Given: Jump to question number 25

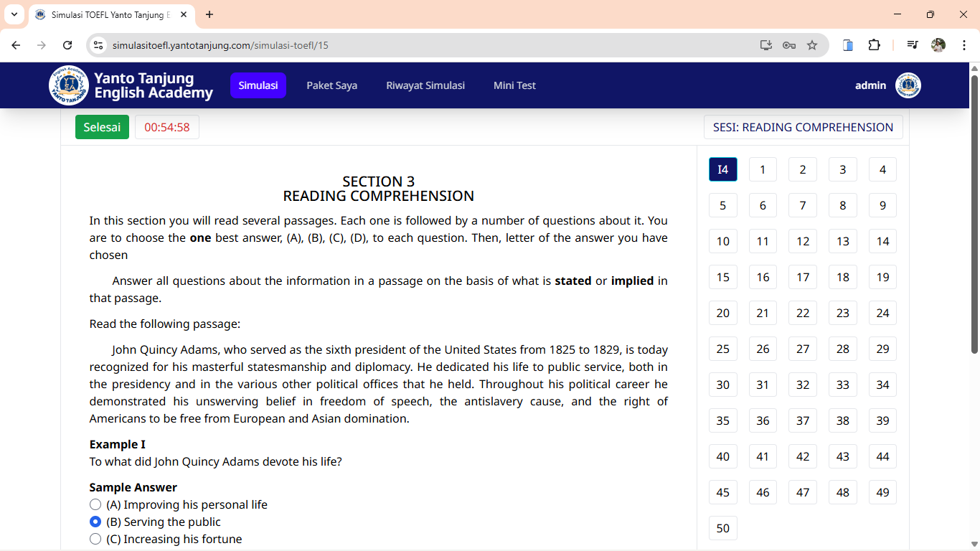Looking at the screenshot, I should (x=722, y=349).
